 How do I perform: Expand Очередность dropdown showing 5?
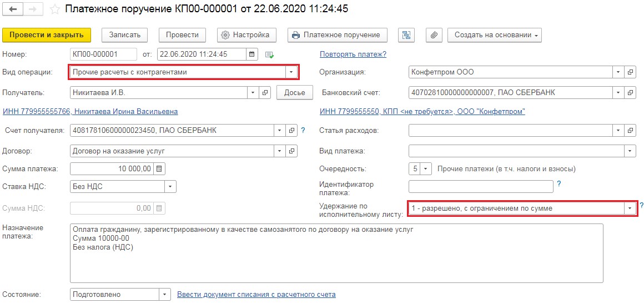pos(425,168)
